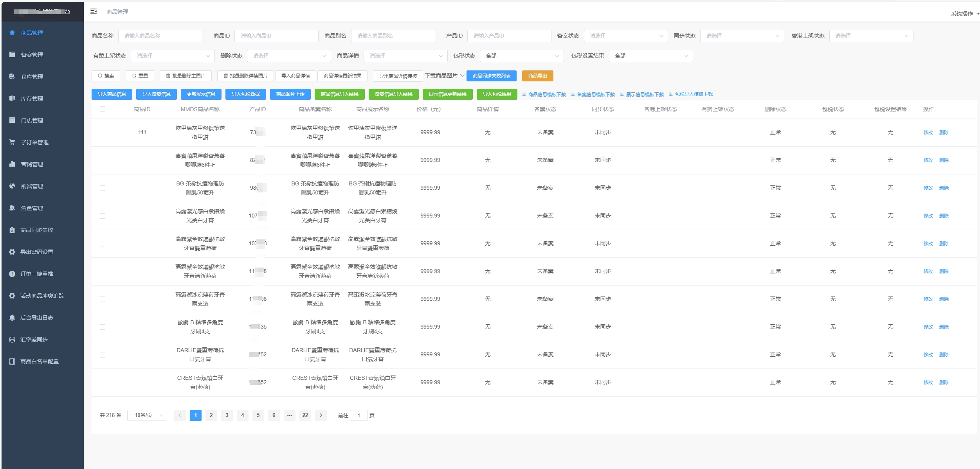Click download icon for 包税导入模板下载
This screenshot has width=980, height=469.
point(670,94)
